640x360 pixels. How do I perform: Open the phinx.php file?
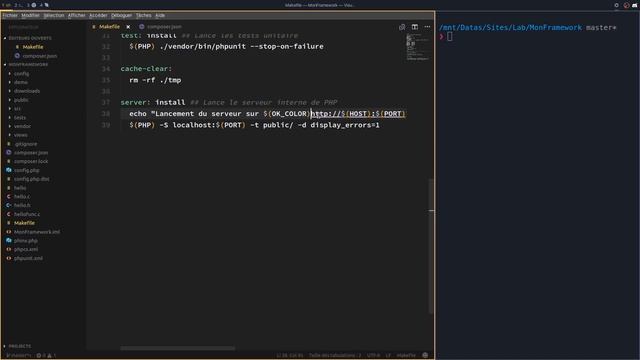tap(25, 241)
